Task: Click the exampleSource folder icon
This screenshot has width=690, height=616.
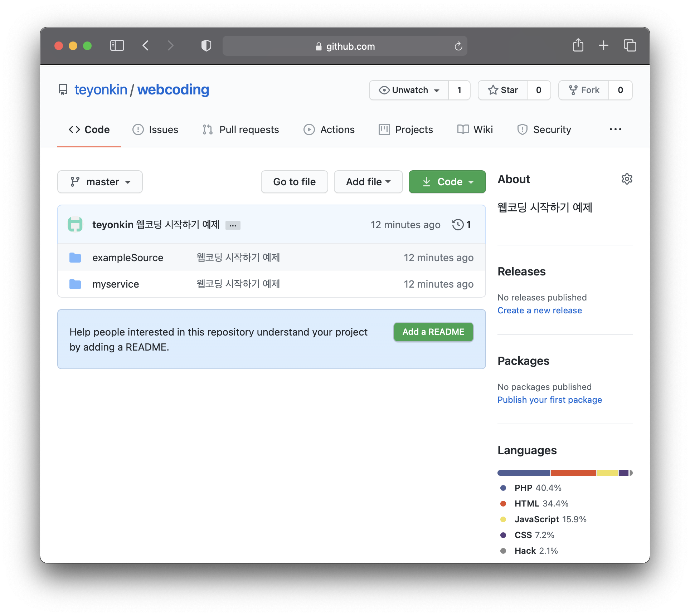Action: coord(75,258)
